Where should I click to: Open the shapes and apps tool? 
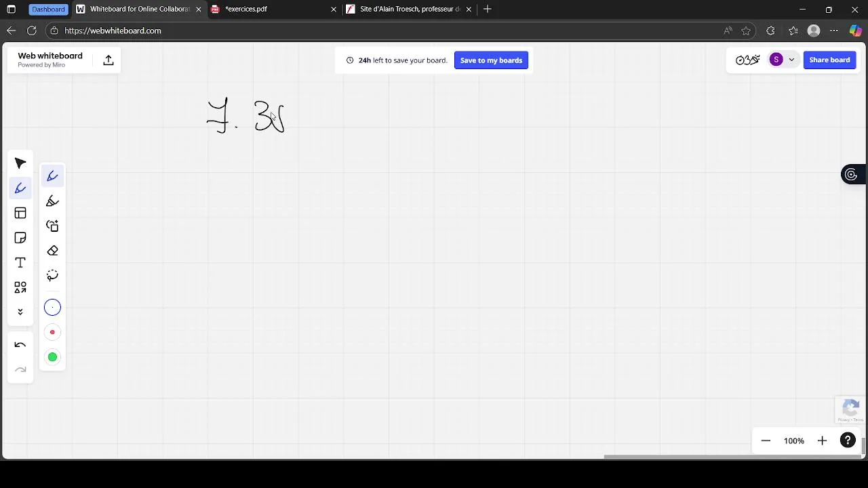click(20, 287)
